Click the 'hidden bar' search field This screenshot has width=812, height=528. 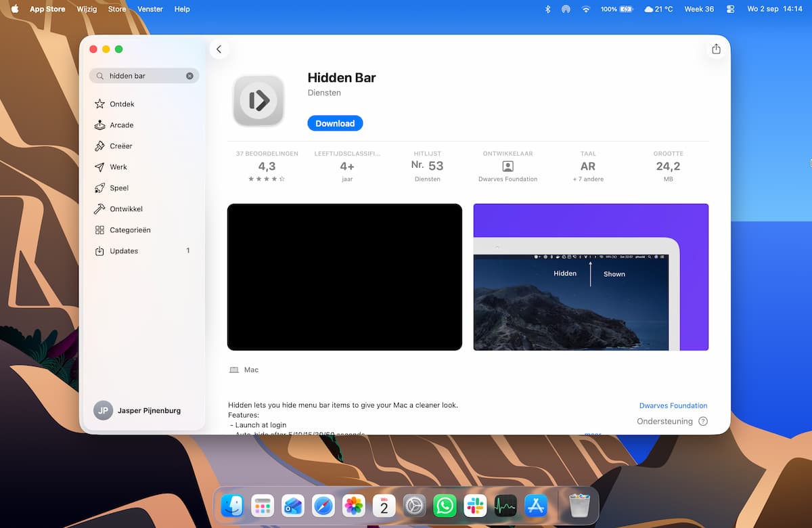143,76
